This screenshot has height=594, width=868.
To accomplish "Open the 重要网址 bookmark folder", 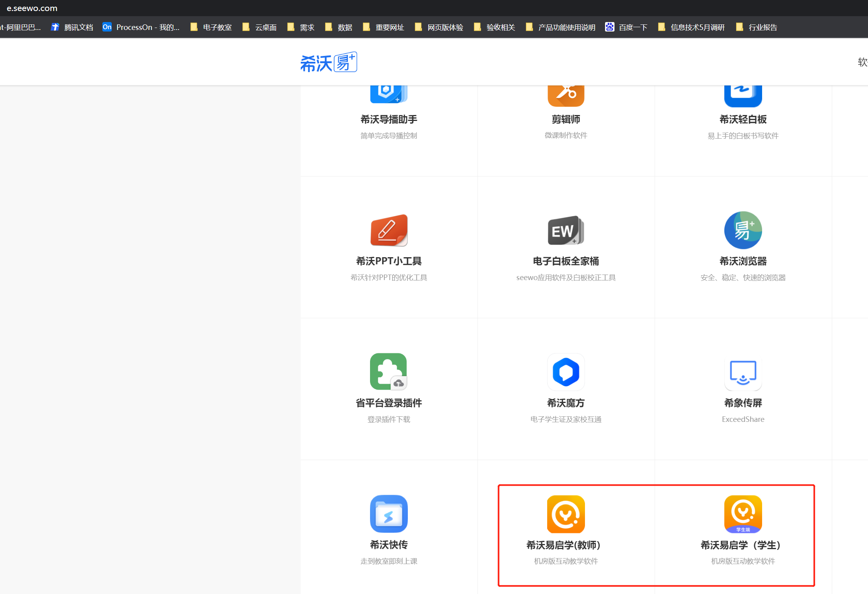I will [384, 27].
